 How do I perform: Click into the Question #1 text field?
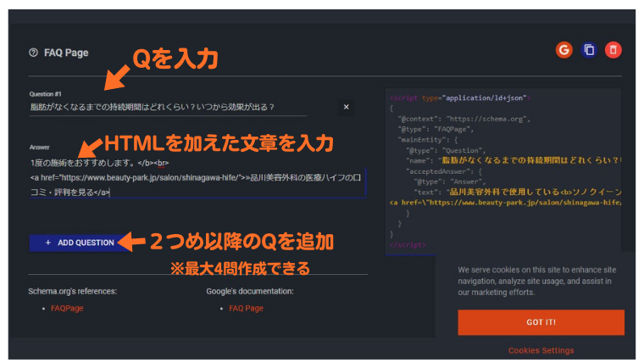tap(166, 107)
